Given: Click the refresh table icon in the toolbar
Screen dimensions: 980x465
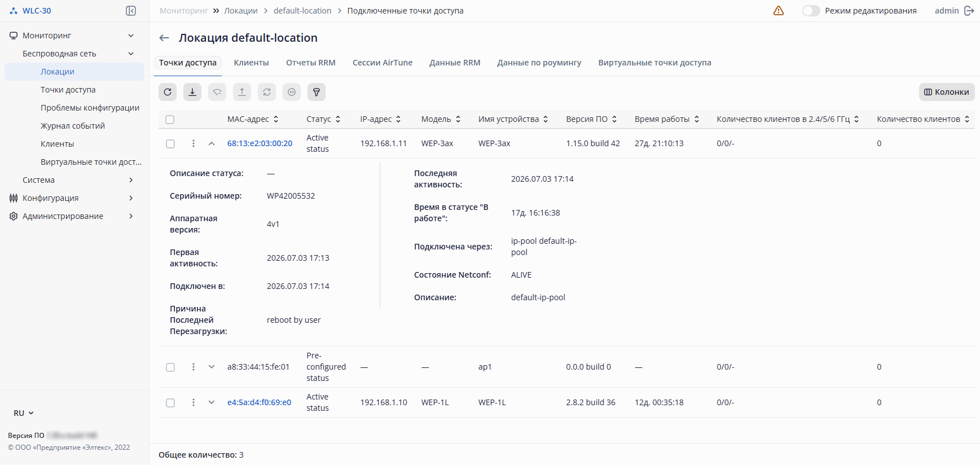Looking at the screenshot, I should tap(168, 92).
